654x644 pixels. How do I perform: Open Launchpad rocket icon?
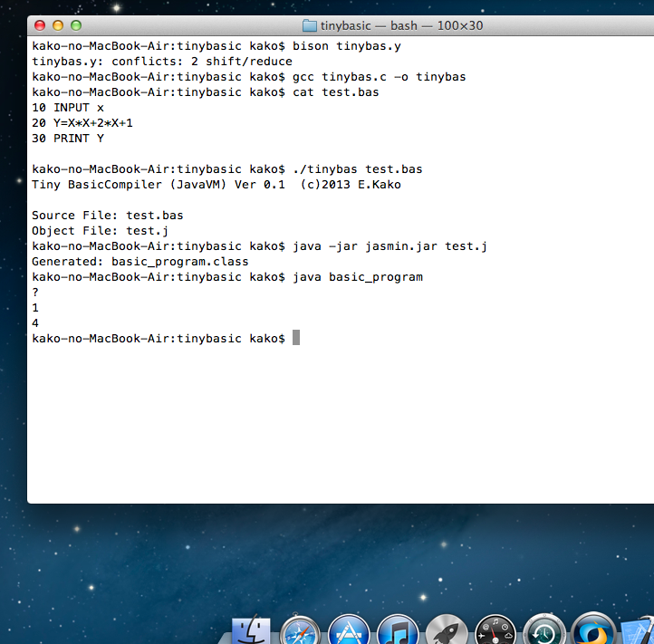coord(447,631)
